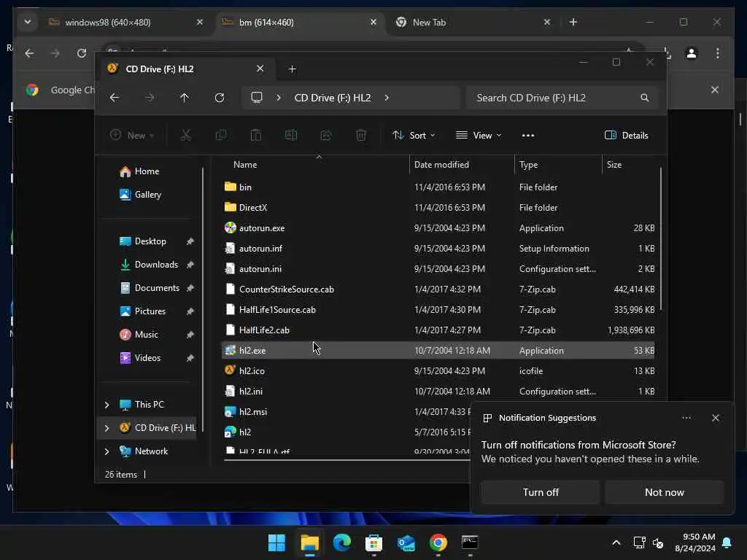Click the search magnifier icon

pos(645,98)
